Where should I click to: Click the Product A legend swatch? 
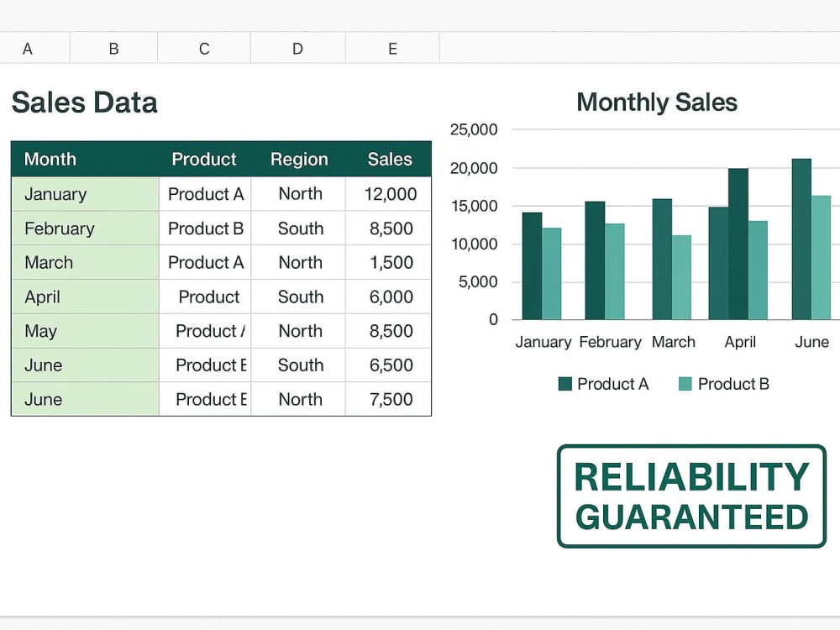pyautogui.click(x=564, y=384)
